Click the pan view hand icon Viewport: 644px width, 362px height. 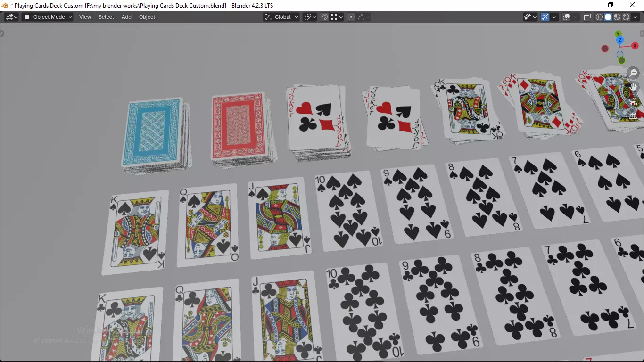point(633,87)
